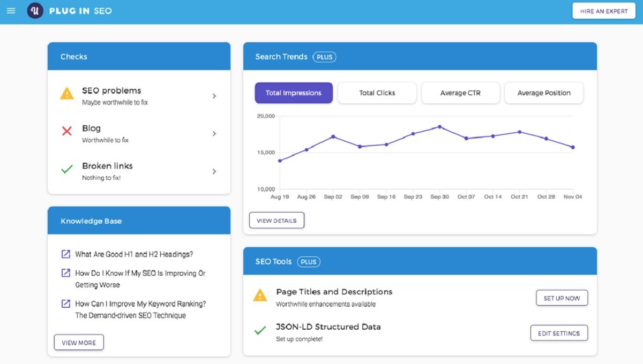Click the SEO problems warning icon
643x364 pixels.
(x=66, y=94)
